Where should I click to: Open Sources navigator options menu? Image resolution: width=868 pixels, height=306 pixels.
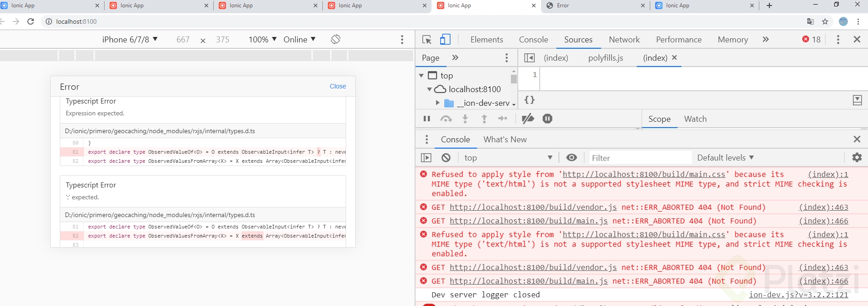506,57
